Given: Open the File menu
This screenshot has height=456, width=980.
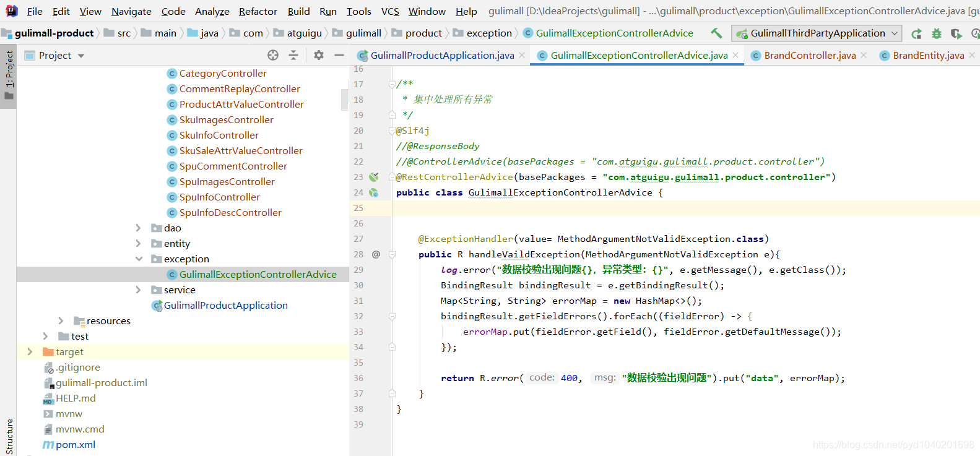Looking at the screenshot, I should [x=35, y=11].
